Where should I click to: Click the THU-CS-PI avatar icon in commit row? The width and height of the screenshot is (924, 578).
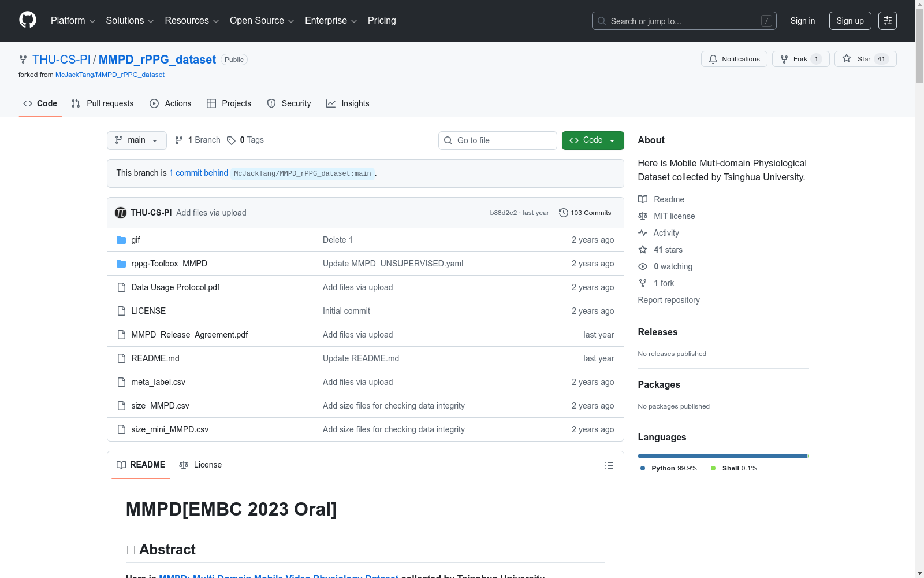pyautogui.click(x=121, y=213)
